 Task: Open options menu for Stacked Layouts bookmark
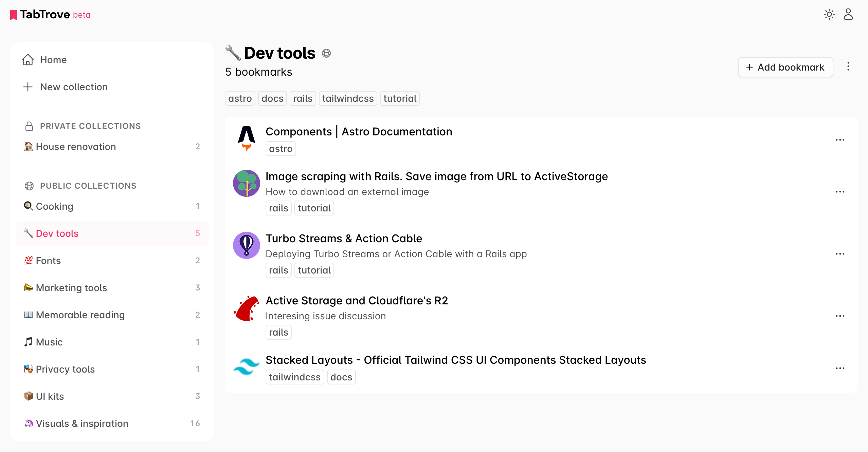click(x=840, y=368)
